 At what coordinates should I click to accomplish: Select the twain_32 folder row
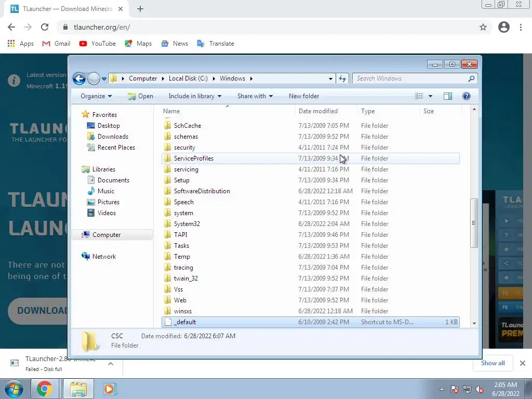(x=311, y=278)
